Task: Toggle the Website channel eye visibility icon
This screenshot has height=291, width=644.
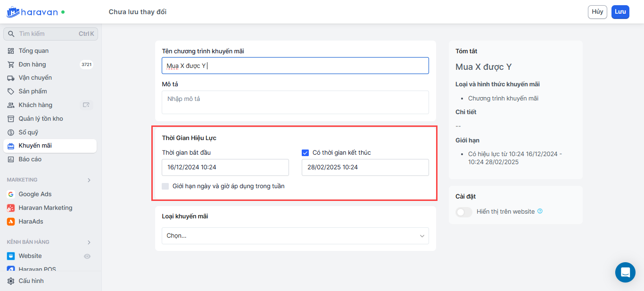Action: [x=87, y=256]
